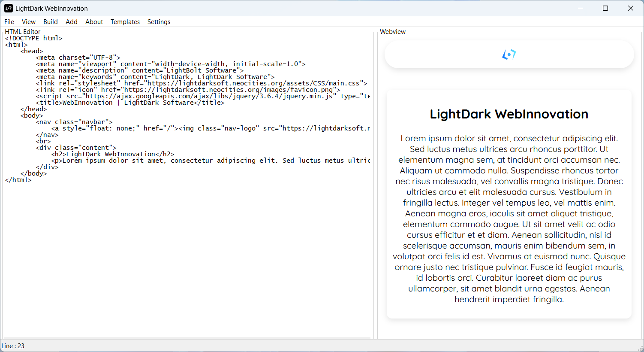Click the script jquery.min.js line

[x=203, y=96]
